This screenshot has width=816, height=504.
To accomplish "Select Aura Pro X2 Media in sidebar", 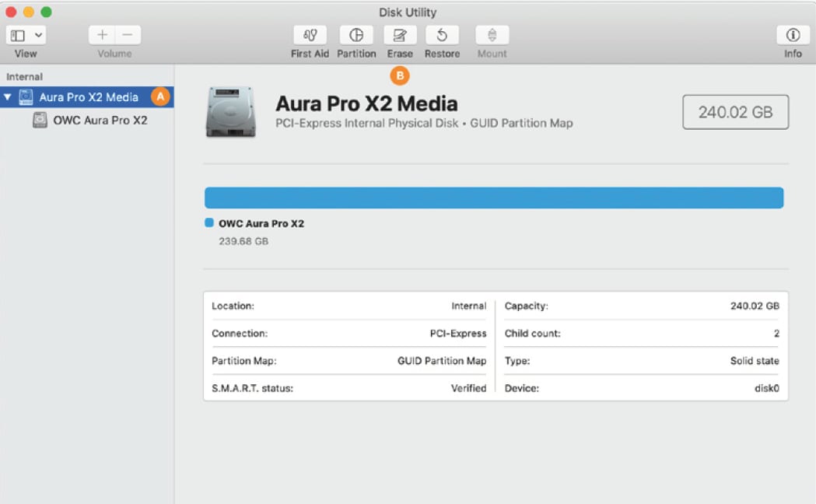I will point(89,97).
